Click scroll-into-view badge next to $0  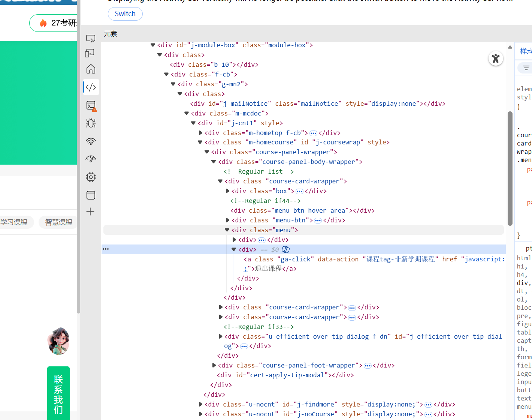pyautogui.click(x=285, y=249)
